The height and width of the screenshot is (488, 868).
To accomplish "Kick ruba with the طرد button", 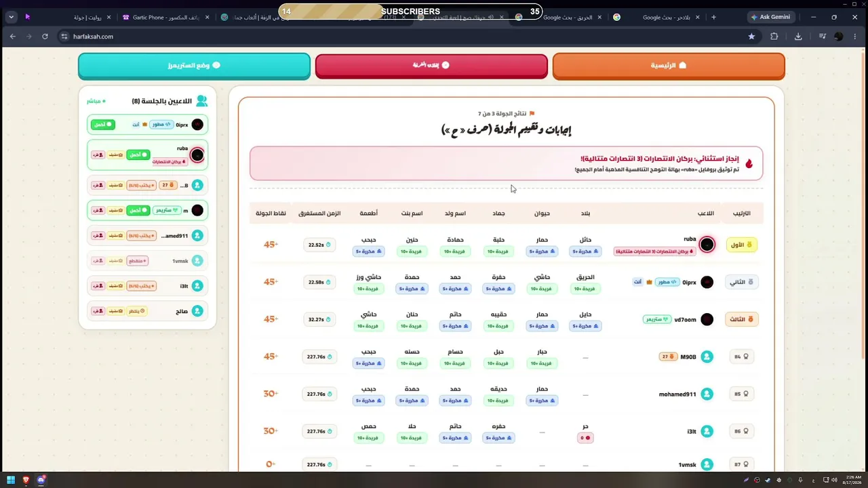I will coord(98,155).
